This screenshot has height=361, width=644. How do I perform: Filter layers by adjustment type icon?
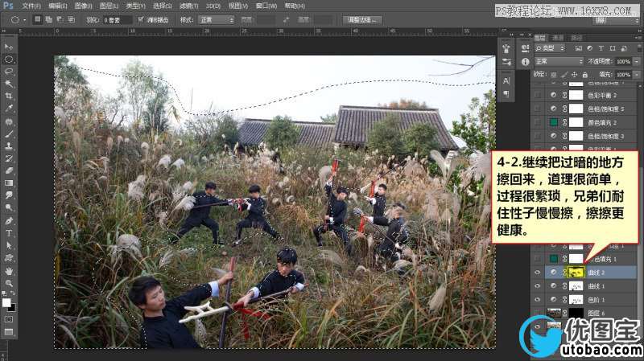[590, 48]
